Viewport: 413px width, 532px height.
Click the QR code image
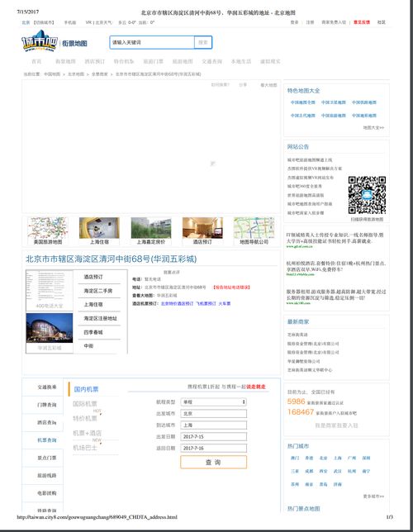367,195
